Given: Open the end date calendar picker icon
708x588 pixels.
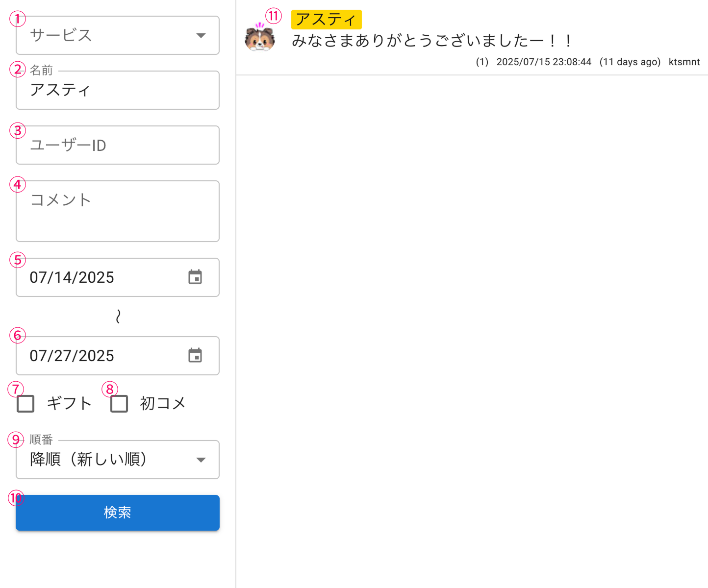Looking at the screenshot, I should click(195, 356).
